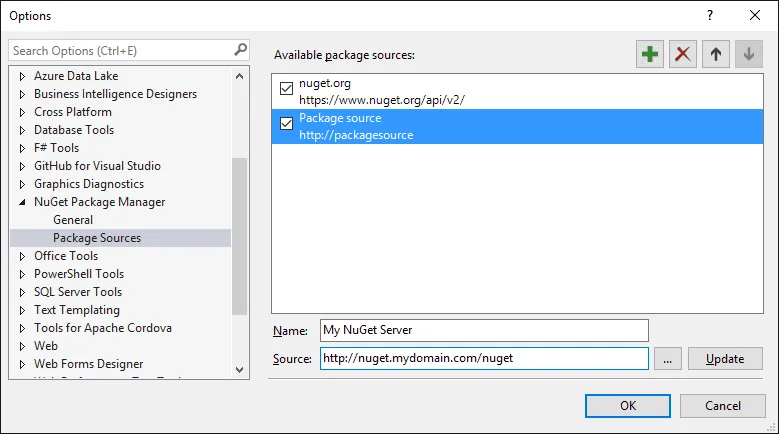The height and width of the screenshot is (434, 779).
Task: Select the Web category label
Action: tap(46, 346)
